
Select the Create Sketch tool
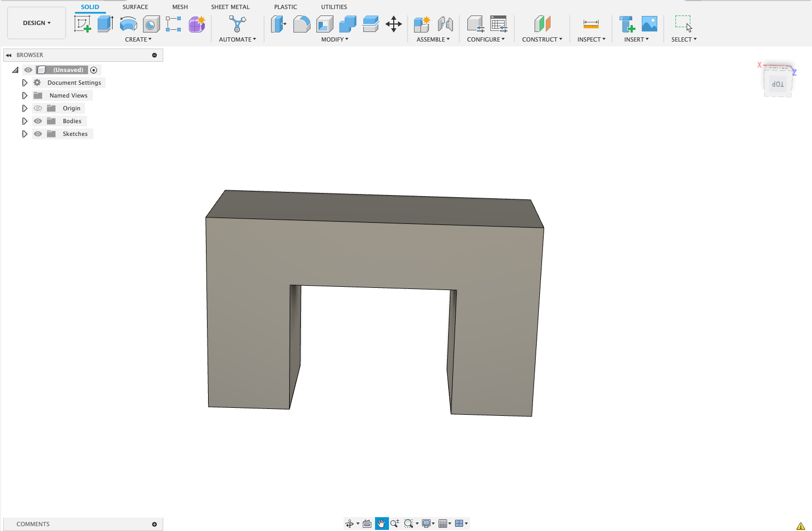(82, 24)
